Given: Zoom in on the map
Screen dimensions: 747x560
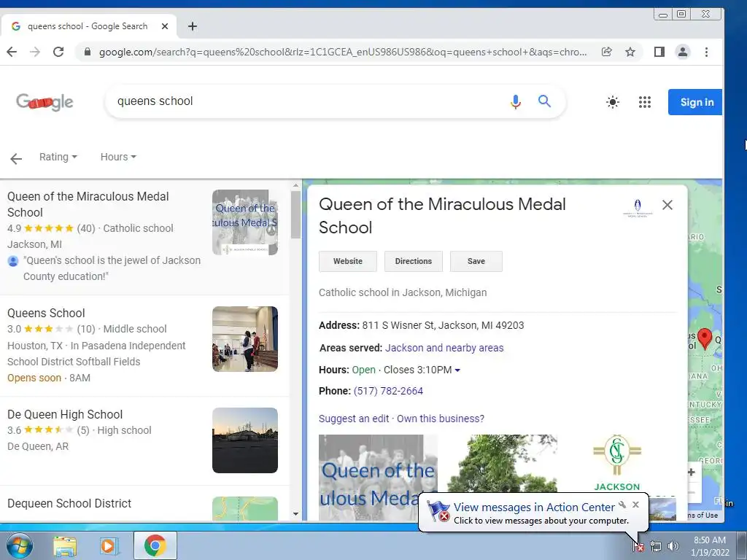Looking at the screenshot, I should tap(692, 472).
